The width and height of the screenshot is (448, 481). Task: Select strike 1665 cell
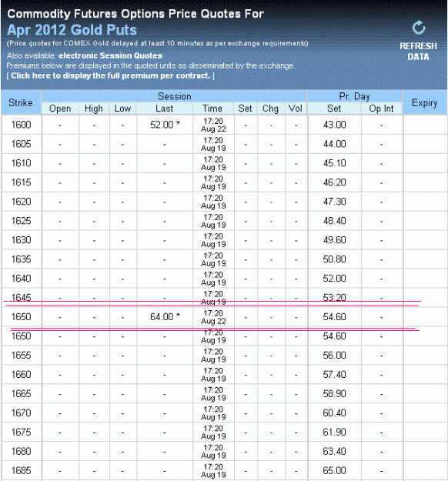(x=22, y=393)
